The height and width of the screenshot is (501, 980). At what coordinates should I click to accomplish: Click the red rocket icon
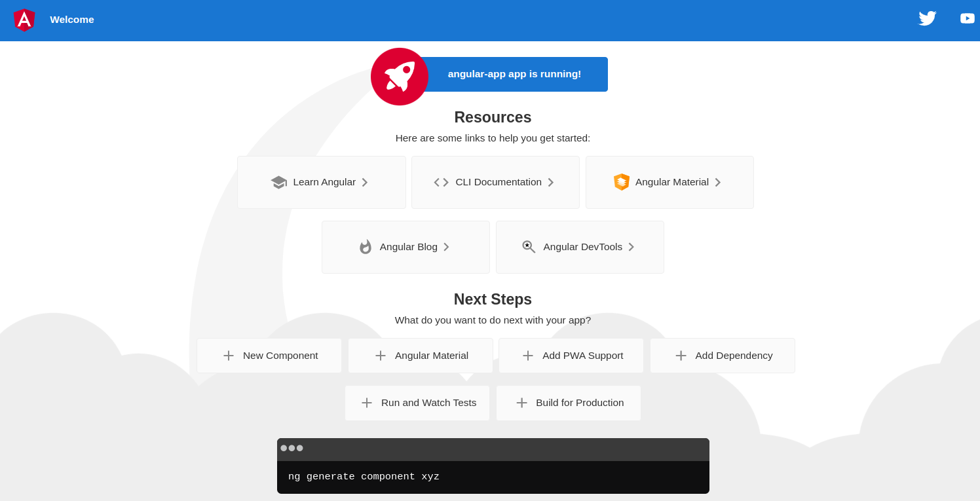(400, 77)
